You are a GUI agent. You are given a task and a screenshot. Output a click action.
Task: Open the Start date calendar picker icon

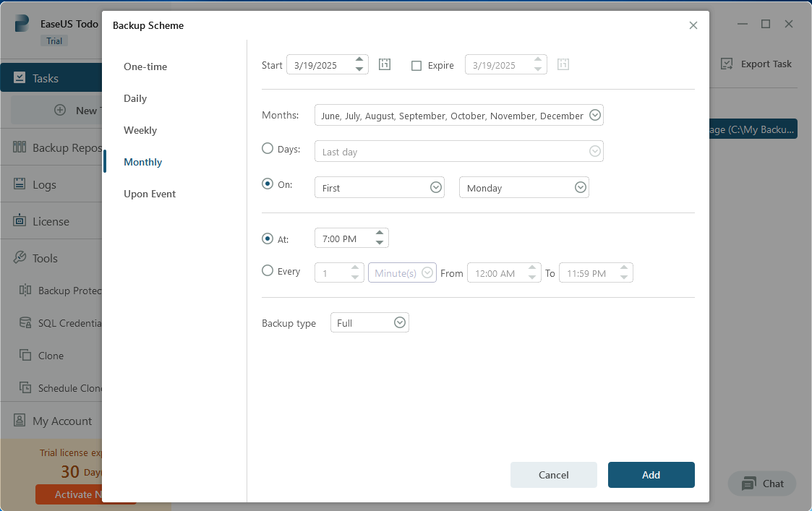[384, 65]
